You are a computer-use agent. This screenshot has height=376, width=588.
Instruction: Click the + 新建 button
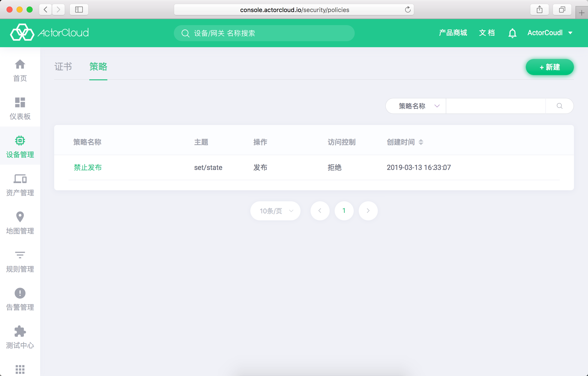(550, 67)
